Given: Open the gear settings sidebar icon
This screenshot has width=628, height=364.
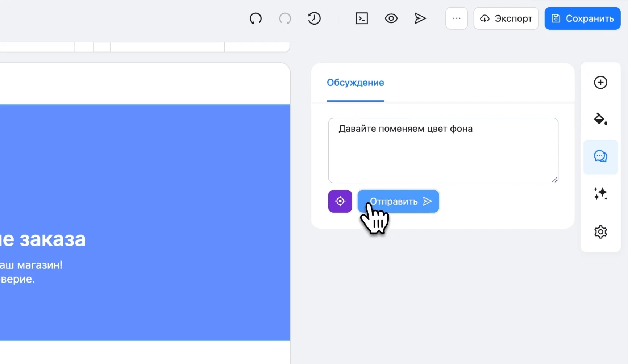Looking at the screenshot, I should (600, 232).
